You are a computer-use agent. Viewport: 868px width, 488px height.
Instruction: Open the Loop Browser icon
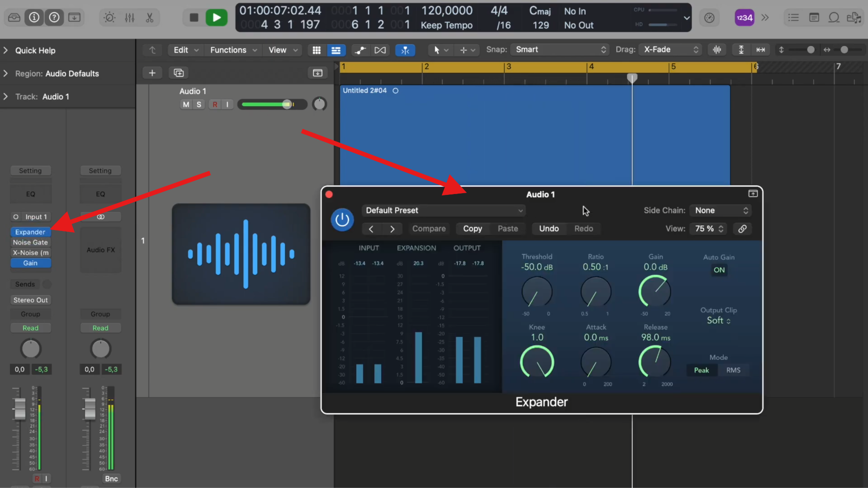pyautogui.click(x=834, y=17)
